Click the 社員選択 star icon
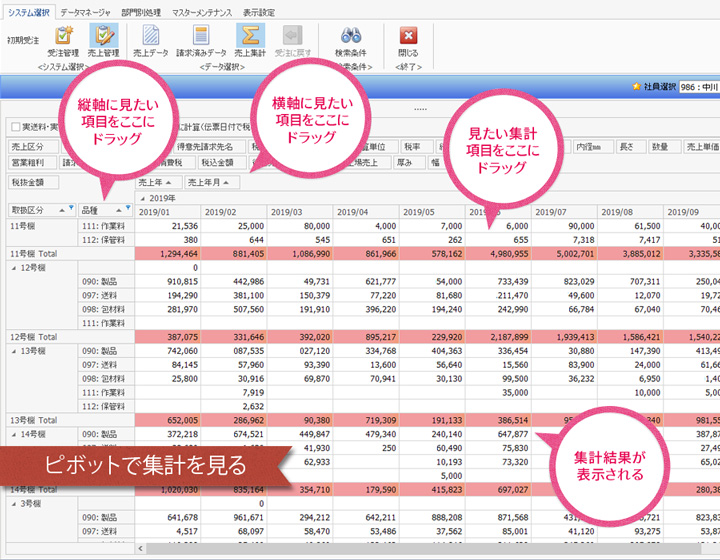The width and height of the screenshot is (720, 560). coord(637,88)
